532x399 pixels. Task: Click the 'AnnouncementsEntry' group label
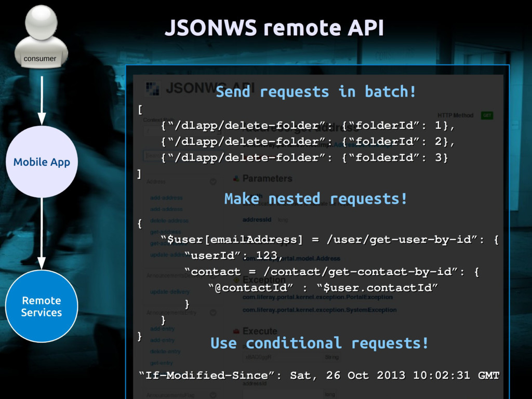(x=171, y=312)
